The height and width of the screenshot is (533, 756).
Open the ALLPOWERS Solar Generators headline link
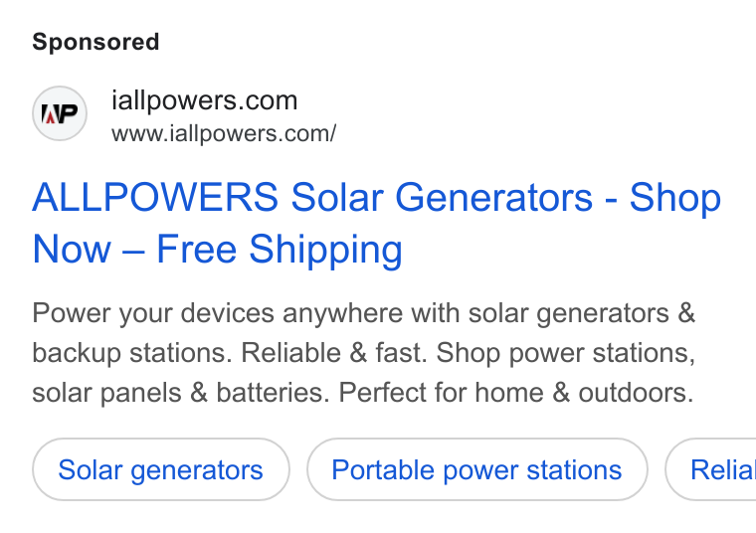(377, 223)
